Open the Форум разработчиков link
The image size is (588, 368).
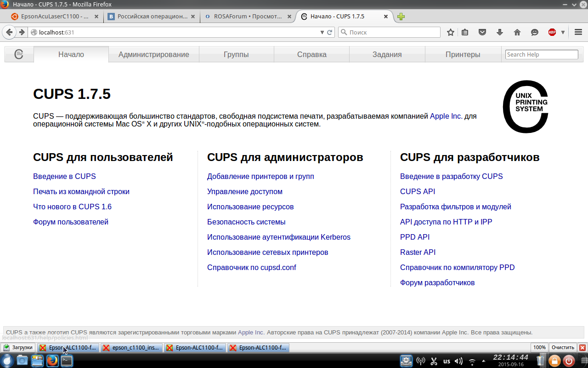[437, 282]
